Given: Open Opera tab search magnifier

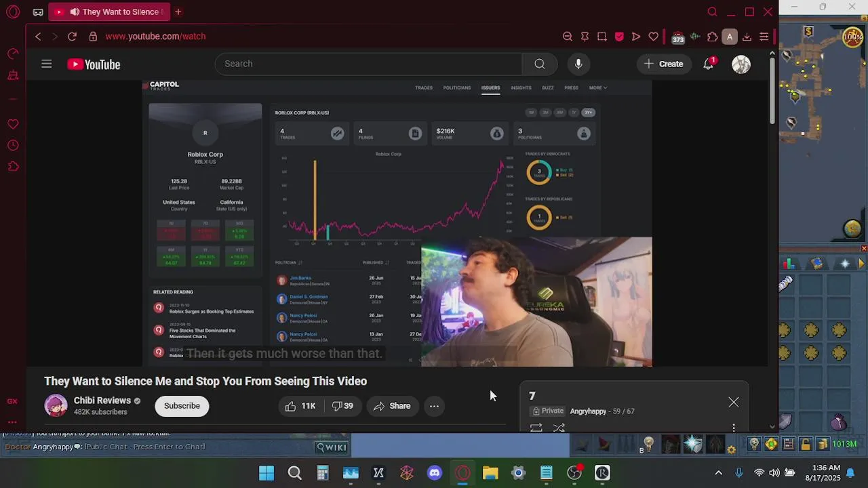Looking at the screenshot, I should [x=712, y=12].
